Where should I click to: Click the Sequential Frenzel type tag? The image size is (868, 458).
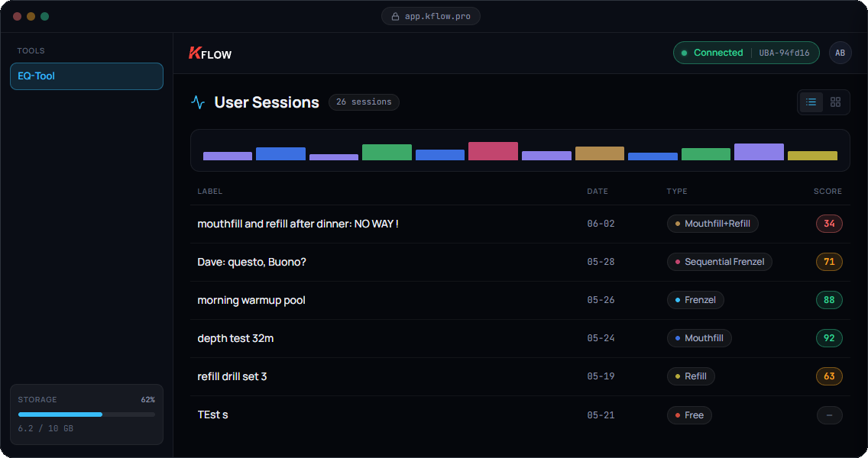pos(719,262)
